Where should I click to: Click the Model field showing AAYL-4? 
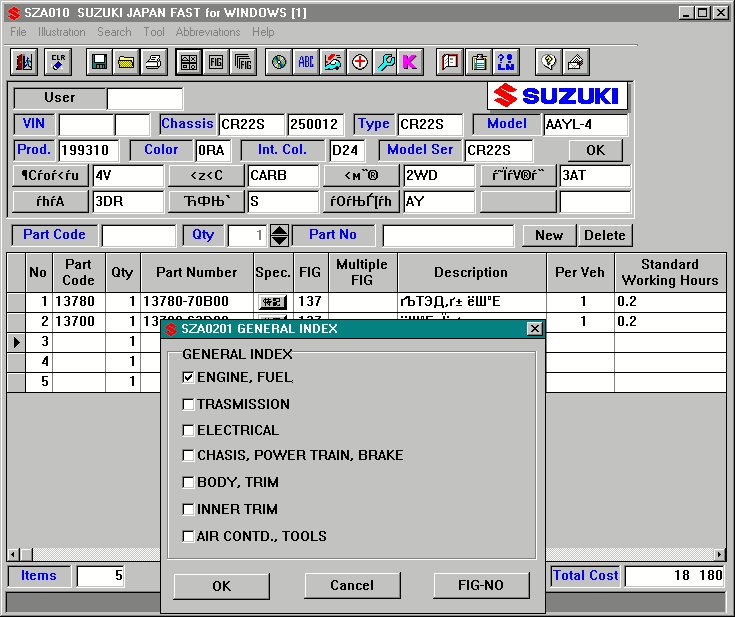coord(586,125)
